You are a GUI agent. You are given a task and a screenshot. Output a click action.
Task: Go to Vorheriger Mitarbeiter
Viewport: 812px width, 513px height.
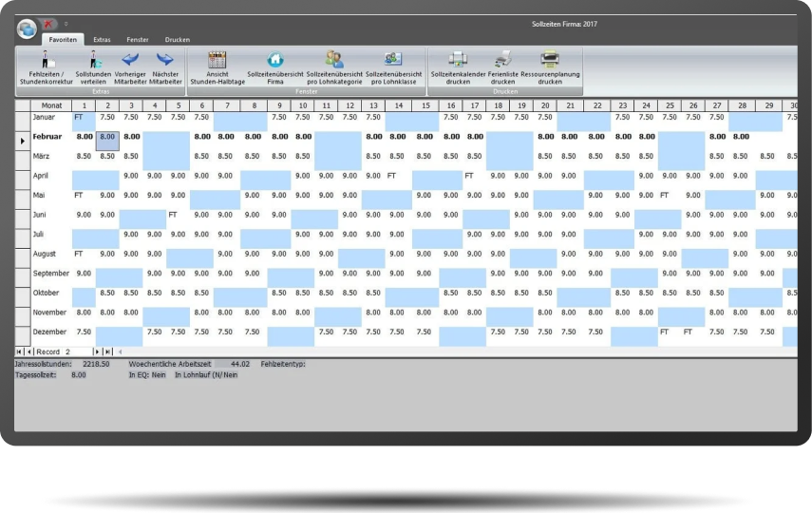pos(130,67)
